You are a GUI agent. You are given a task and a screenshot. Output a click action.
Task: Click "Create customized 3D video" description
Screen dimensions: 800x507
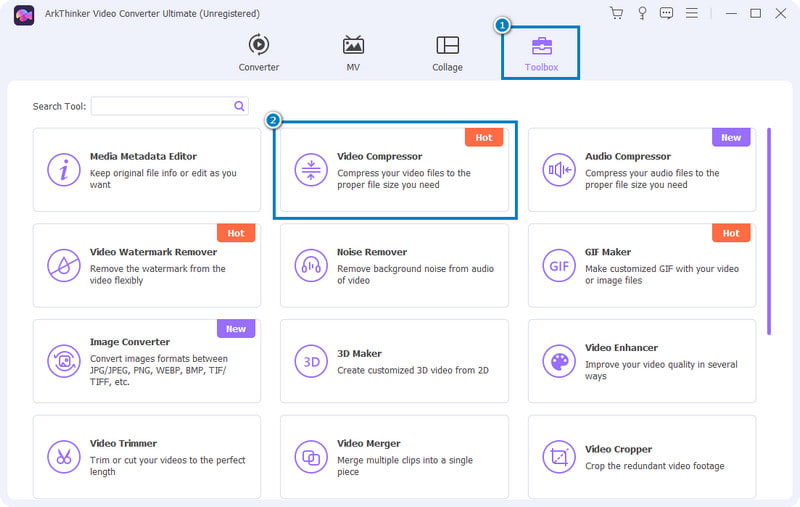(413, 370)
